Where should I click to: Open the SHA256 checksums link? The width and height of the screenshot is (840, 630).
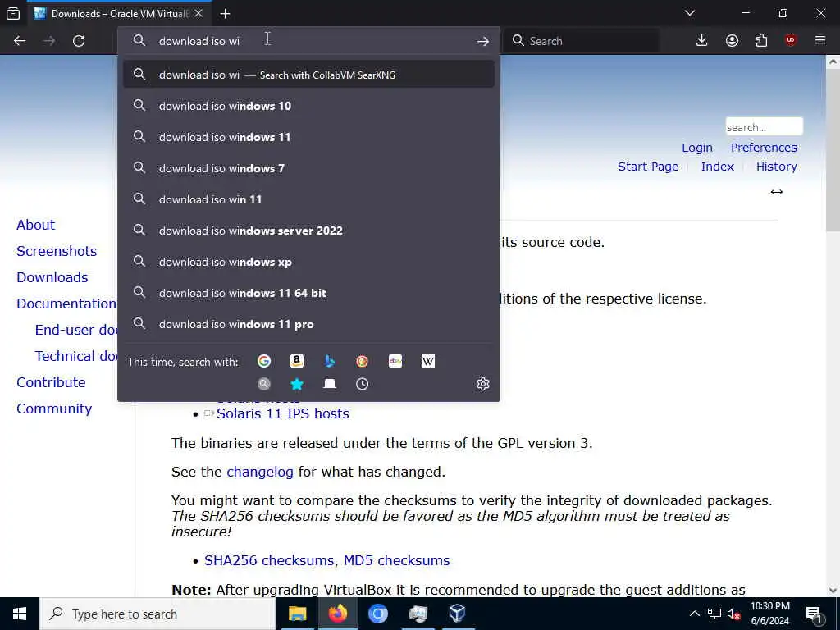(x=269, y=559)
